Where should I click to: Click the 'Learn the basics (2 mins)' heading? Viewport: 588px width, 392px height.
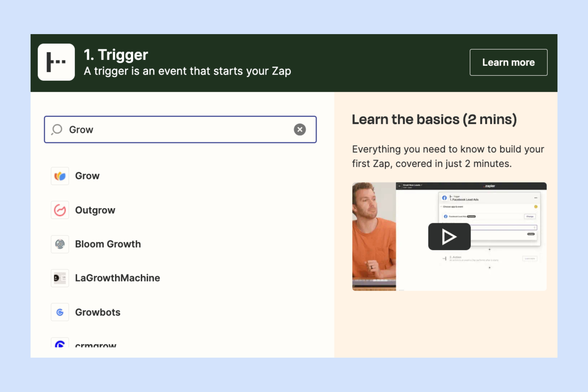[x=434, y=119]
